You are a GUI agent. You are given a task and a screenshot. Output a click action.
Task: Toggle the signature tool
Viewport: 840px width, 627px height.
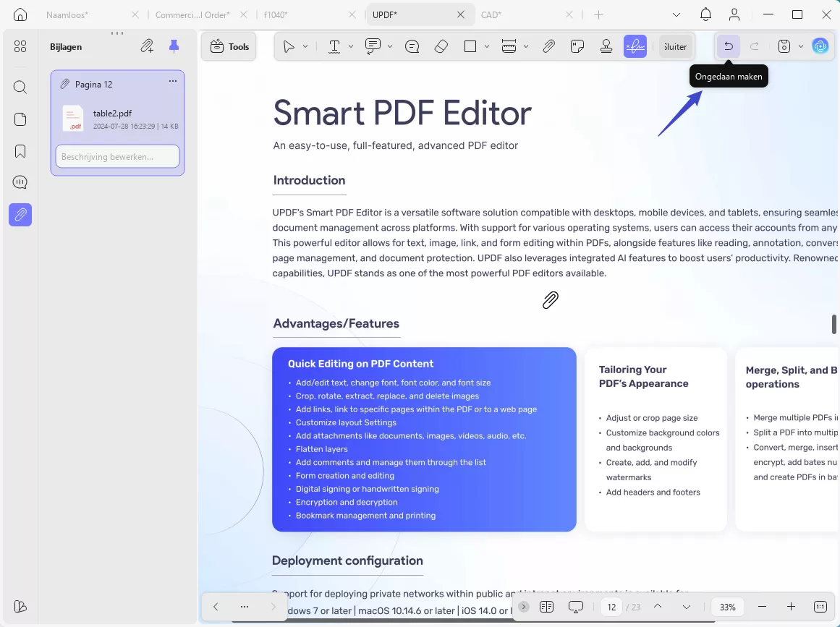tap(635, 46)
